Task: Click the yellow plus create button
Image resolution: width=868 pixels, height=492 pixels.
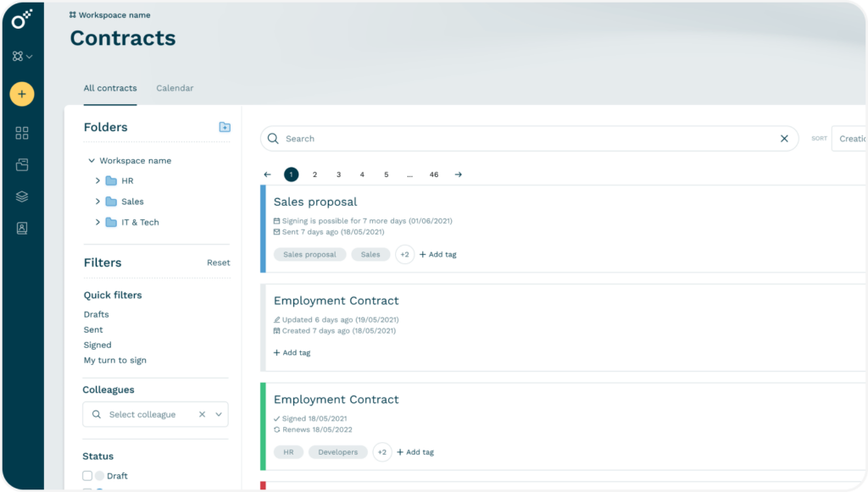Action: 22,94
